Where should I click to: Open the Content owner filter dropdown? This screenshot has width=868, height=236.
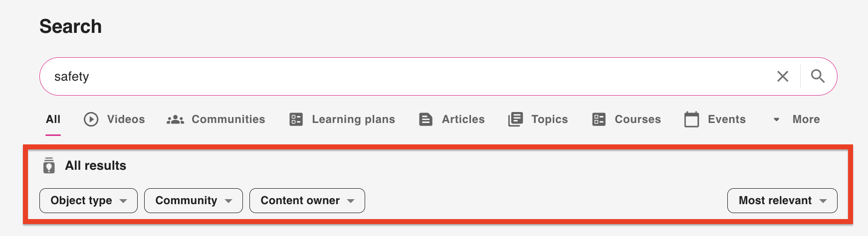(307, 201)
